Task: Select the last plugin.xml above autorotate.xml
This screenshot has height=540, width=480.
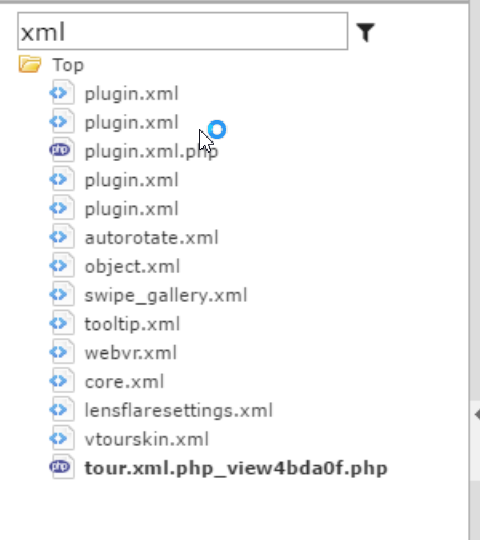Action: [x=132, y=209]
